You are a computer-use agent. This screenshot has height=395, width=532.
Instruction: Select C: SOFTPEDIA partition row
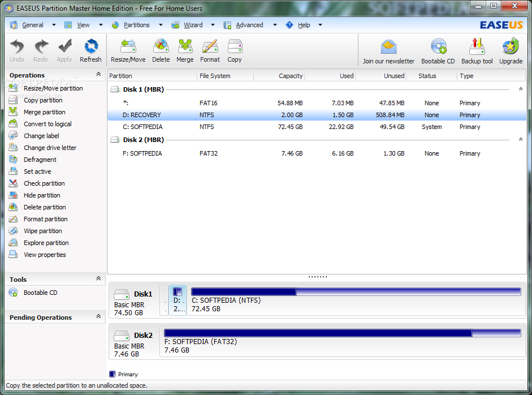pyautogui.click(x=317, y=127)
